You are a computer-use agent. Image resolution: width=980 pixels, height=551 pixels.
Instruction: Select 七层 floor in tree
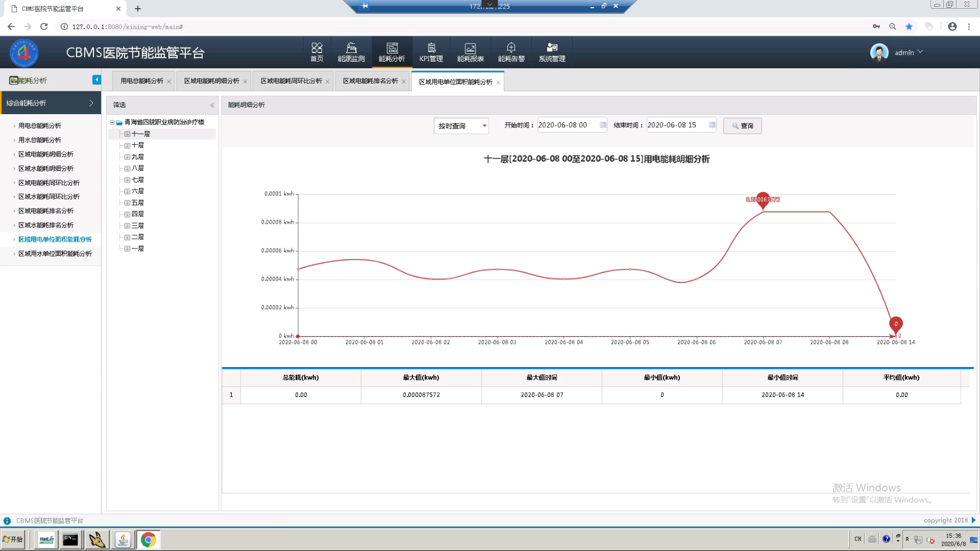point(138,180)
